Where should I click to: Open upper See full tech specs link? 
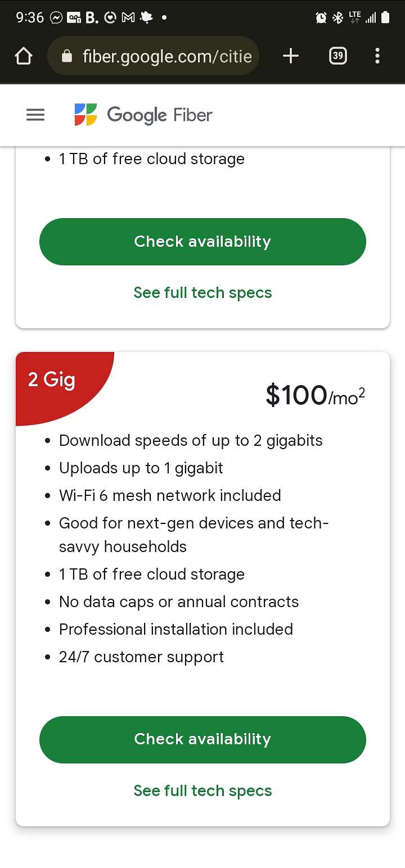[x=202, y=293]
